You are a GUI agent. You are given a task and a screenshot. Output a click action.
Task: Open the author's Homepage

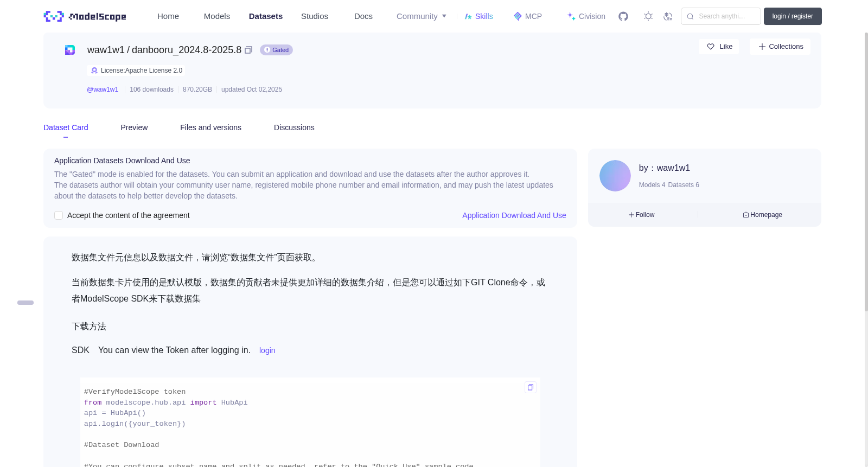[x=763, y=215]
